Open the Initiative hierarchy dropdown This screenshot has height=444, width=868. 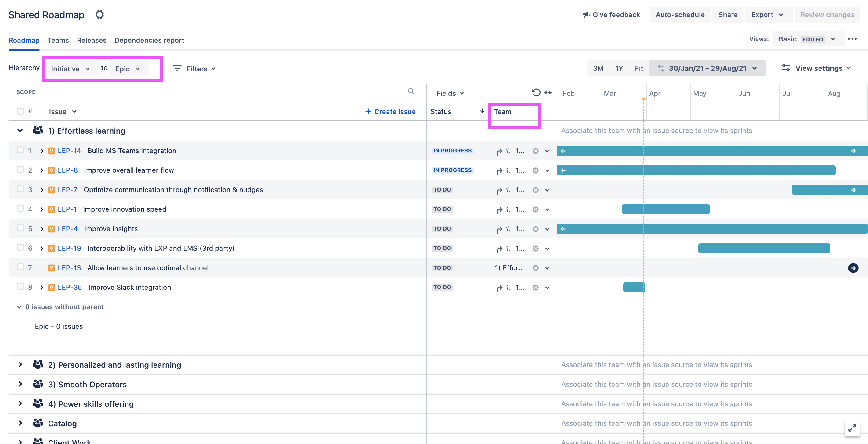[x=71, y=68]
